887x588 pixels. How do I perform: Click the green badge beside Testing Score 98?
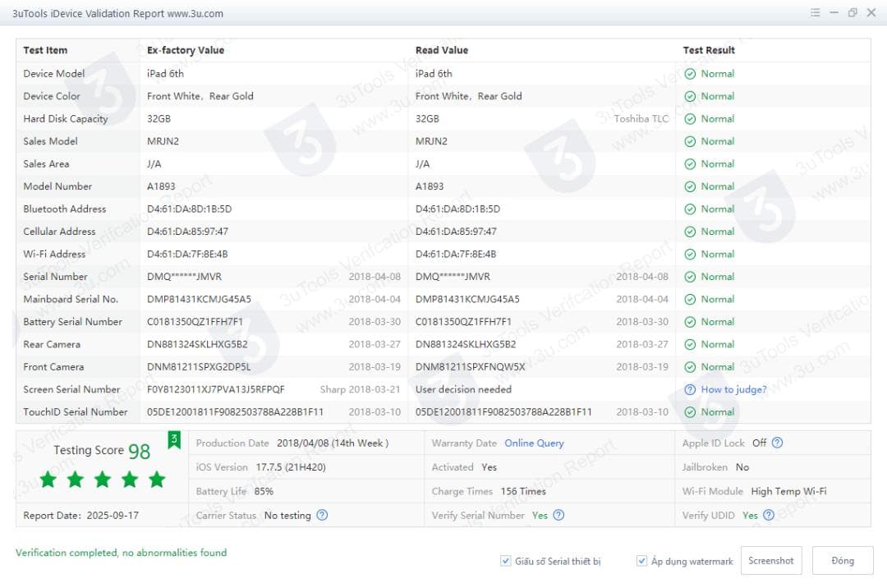172,440
